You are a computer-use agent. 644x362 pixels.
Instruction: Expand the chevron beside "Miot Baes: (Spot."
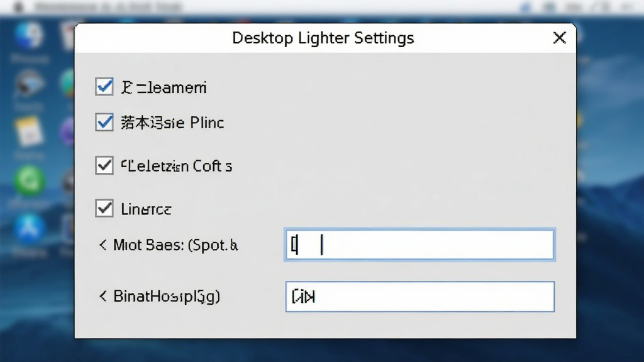click(x=103, y=245)
